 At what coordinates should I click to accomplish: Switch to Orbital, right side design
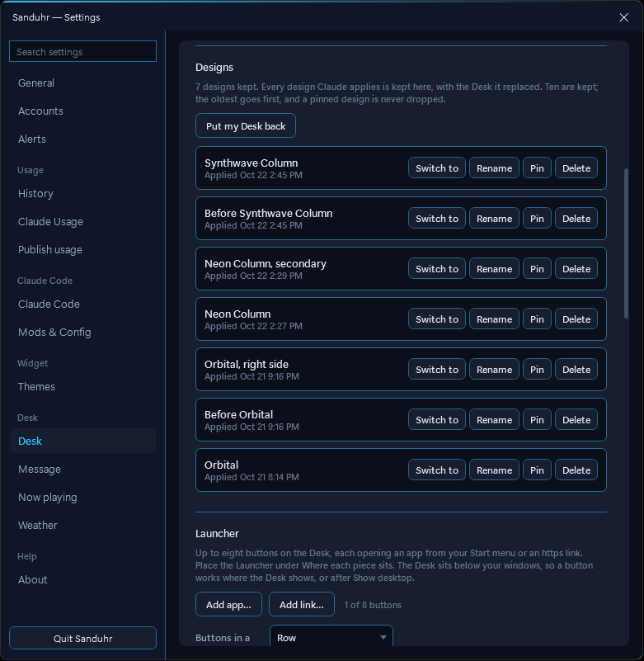(x=437, y=369)
